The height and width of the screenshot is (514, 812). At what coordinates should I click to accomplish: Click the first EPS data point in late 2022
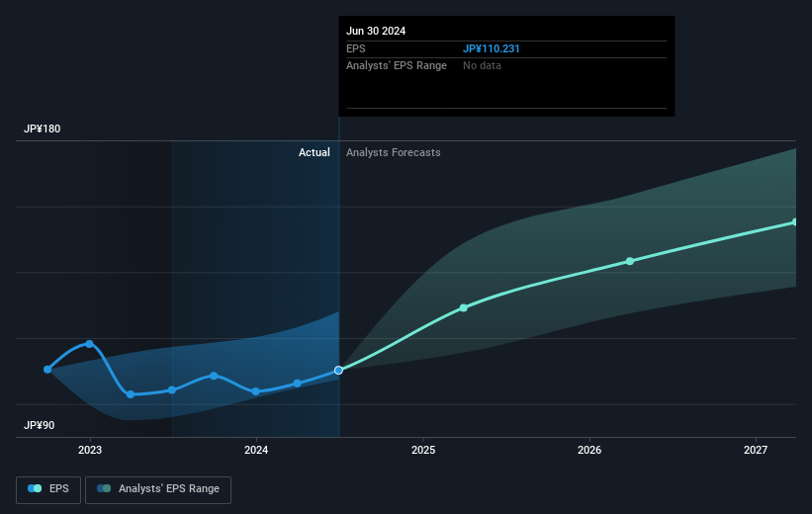47,369
